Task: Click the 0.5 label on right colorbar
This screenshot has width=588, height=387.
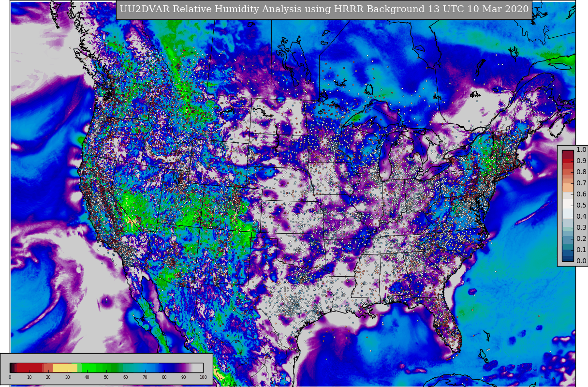Action: coord(581,206)
